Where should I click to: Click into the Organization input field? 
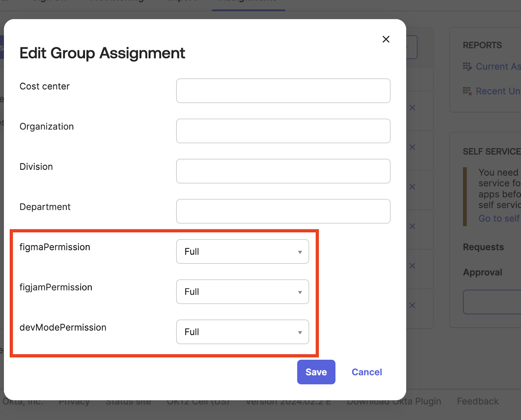(283, 131)
